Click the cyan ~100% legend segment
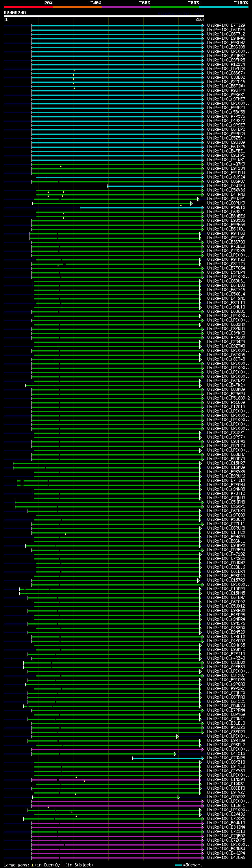Image resolution: width=252 pixels, height=868 pixels. (x=224, y=7)
